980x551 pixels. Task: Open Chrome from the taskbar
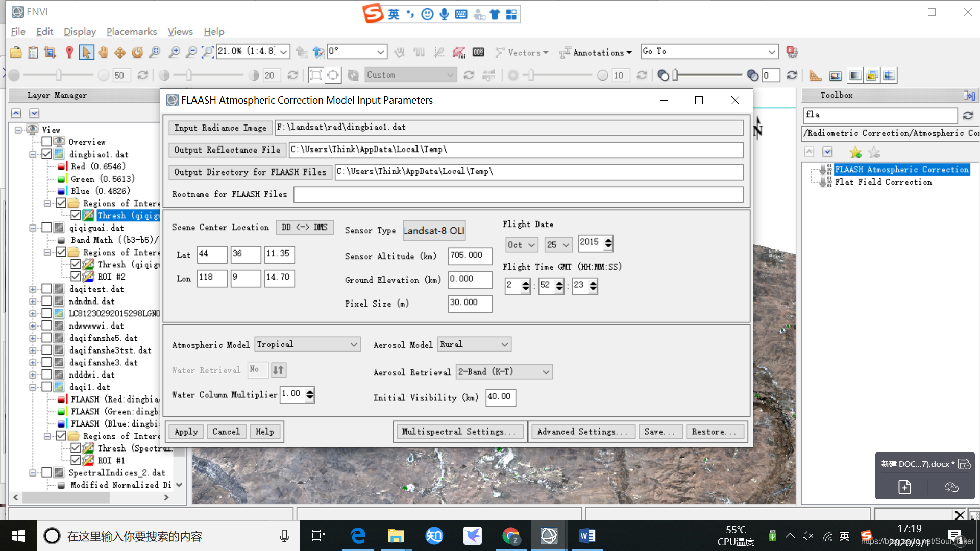pyautogui.click(x=510, y=536)
